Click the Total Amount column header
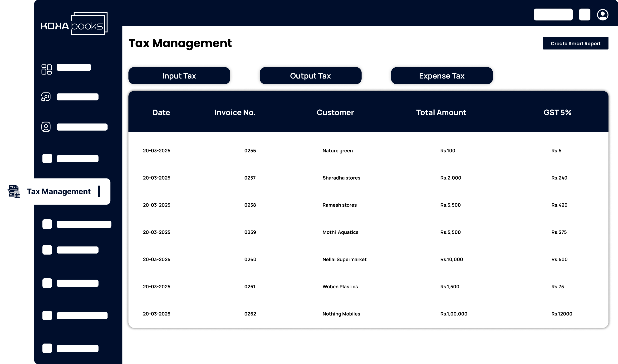 click(x=441, y=112)
